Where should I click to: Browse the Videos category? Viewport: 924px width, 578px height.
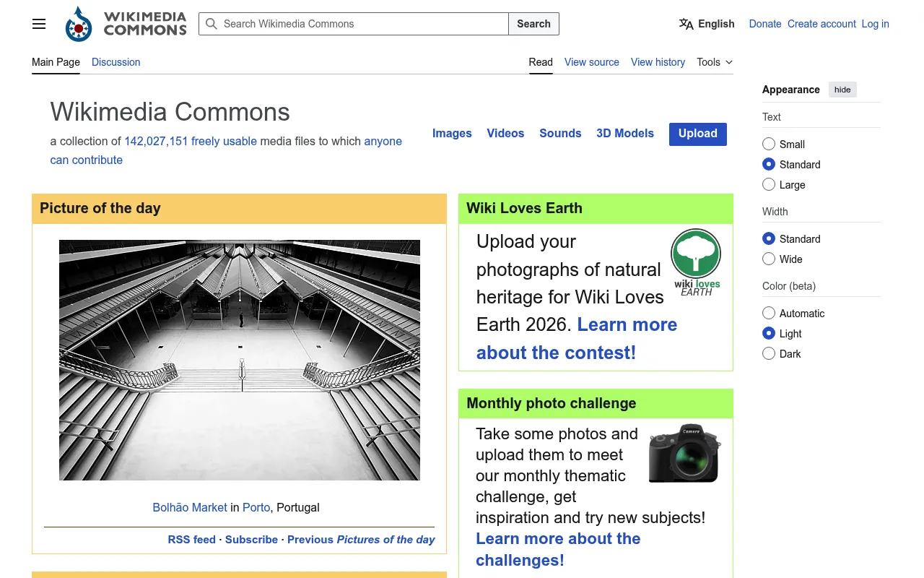505,134
